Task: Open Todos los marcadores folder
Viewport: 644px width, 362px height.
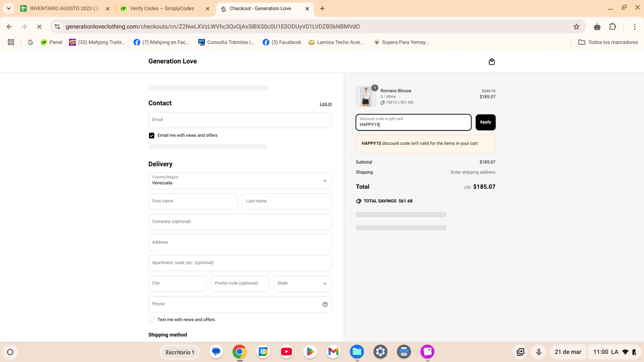Action: click(608, 42)
